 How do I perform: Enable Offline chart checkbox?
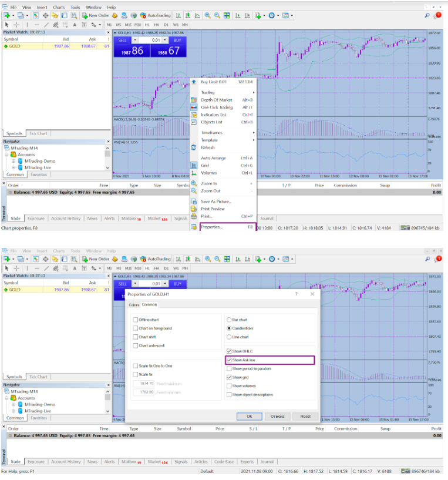point(135,320)
